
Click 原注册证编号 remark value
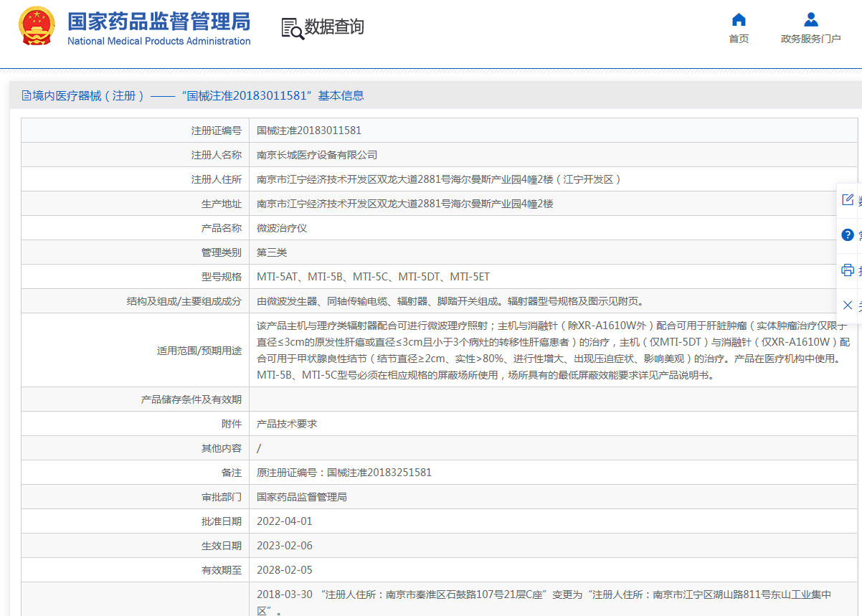point(344,473)
